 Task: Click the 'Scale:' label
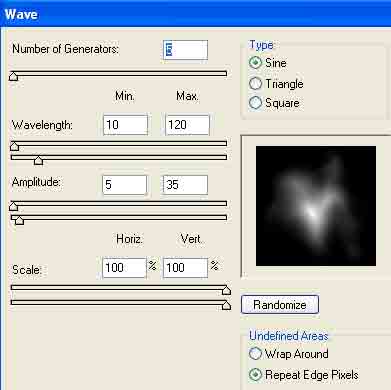[x=27, y=270]
